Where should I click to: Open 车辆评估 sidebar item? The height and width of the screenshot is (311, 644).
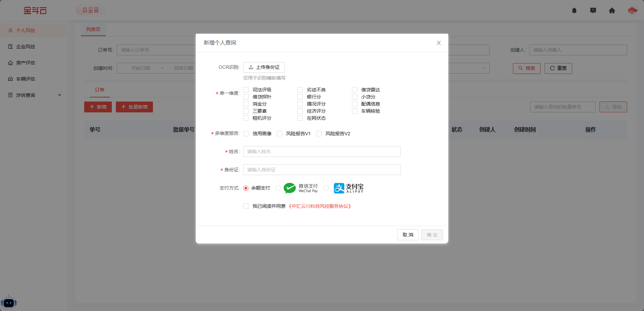point(34,79)
